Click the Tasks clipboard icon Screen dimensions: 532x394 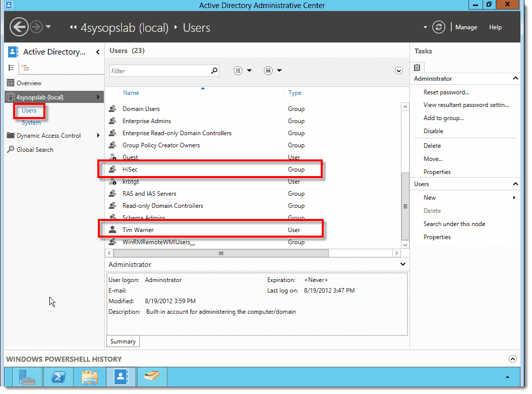pos(417,68)
